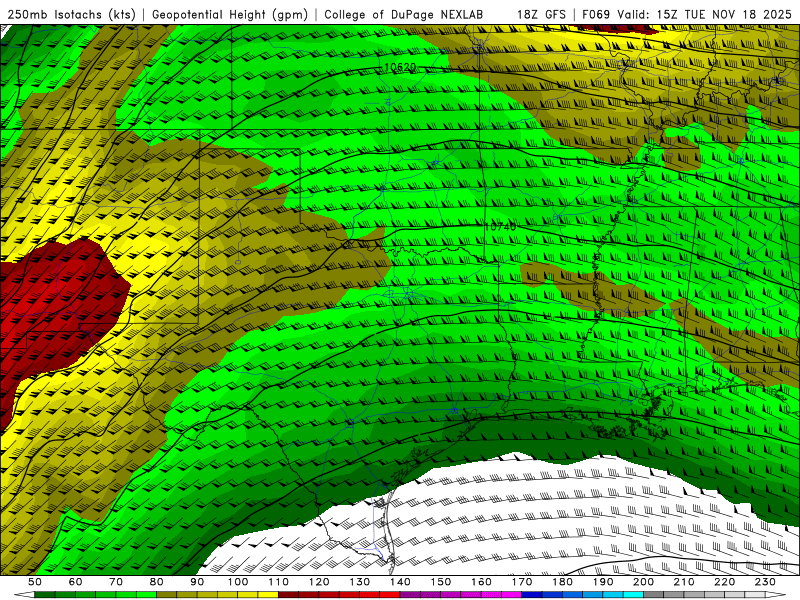The width and height of the screenshot is (800, 600).
Task: Click the 'College of DuPage NEXLAB' label
Action: (403, 14)
